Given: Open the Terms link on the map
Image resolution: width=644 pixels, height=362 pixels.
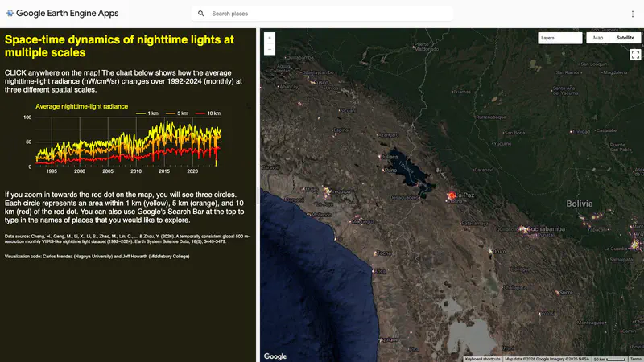Looking at the screenshot, I should pyautogui.click(x=636, y=359).
